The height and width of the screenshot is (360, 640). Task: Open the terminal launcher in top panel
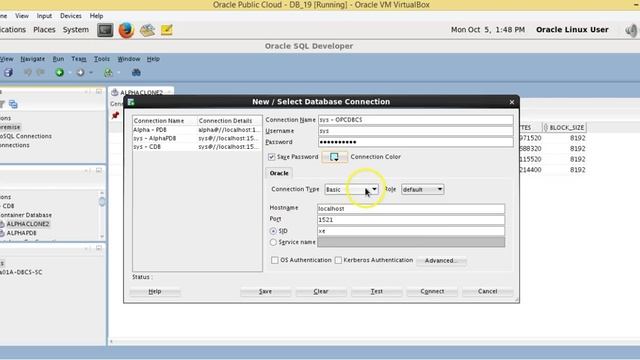tap(105, 30)
